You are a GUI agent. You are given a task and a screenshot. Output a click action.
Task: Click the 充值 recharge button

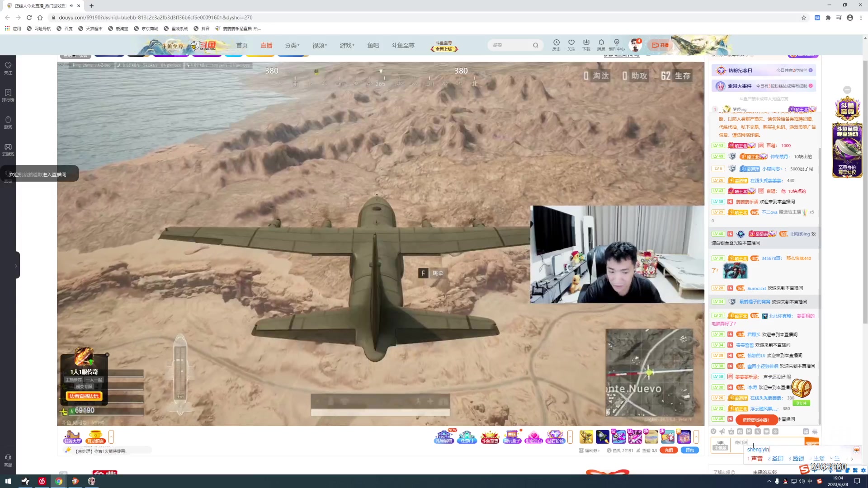(x=669, y=450)
